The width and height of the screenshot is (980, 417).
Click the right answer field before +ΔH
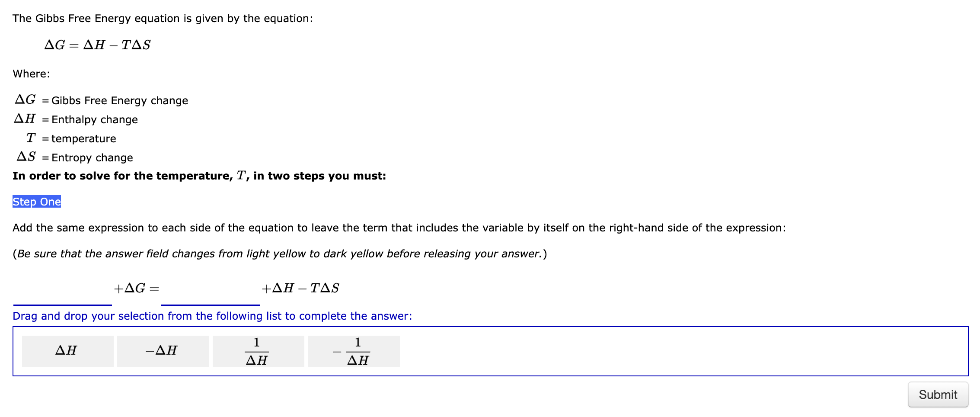[211, 305]
